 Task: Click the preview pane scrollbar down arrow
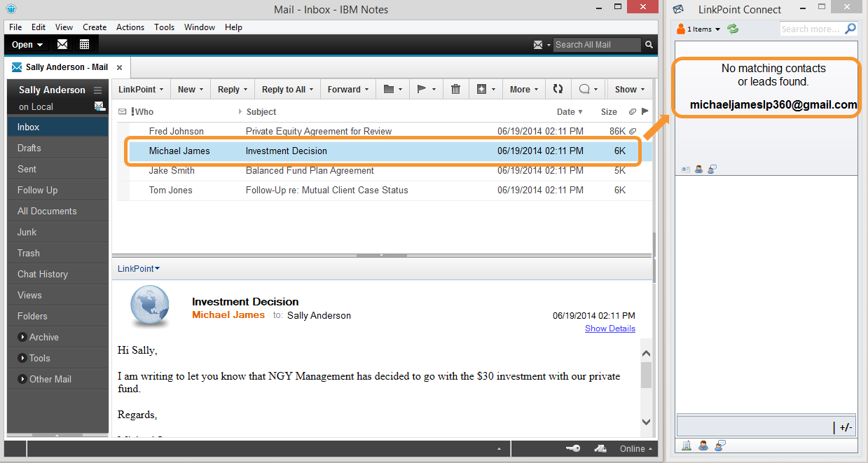point(646,422)
